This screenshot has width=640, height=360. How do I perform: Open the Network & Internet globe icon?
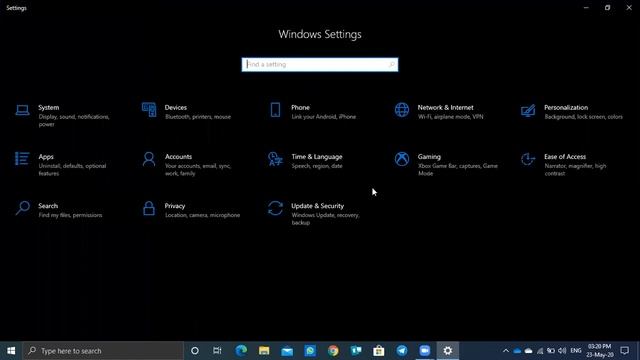tap(402, 110)
